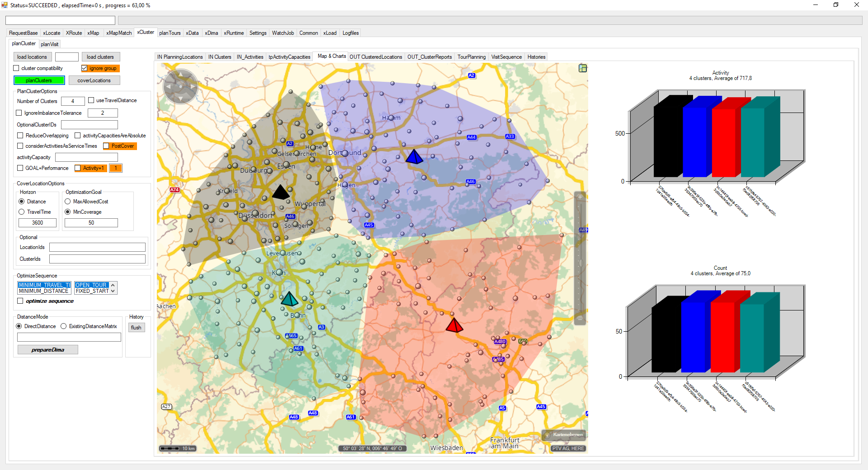Click the map zoom-out minus button

[580, 319]
